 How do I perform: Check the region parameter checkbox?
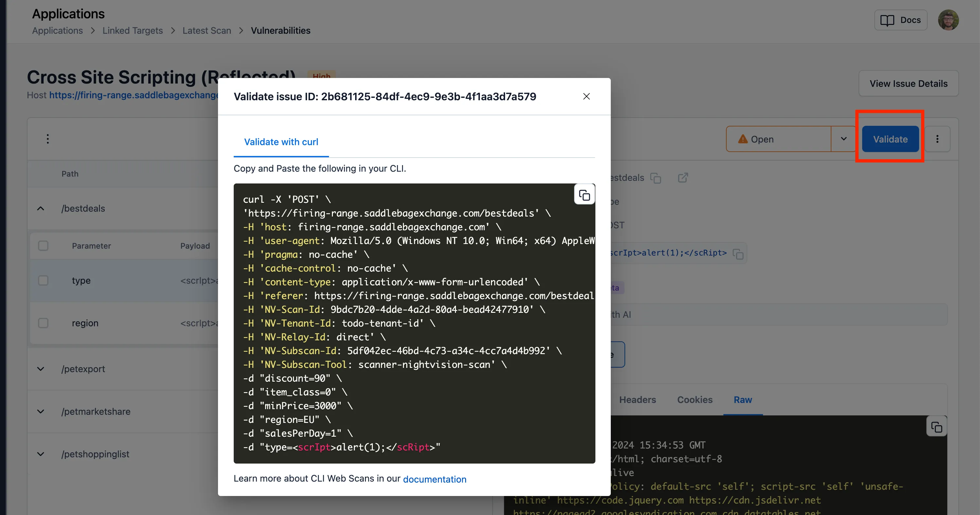43,323
